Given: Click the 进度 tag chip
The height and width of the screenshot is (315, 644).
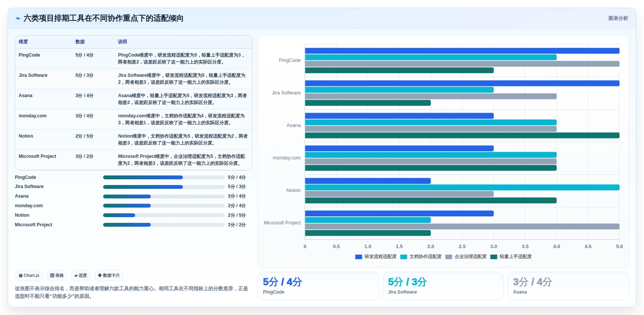Looking at the screenshot, I should (81, 275).
